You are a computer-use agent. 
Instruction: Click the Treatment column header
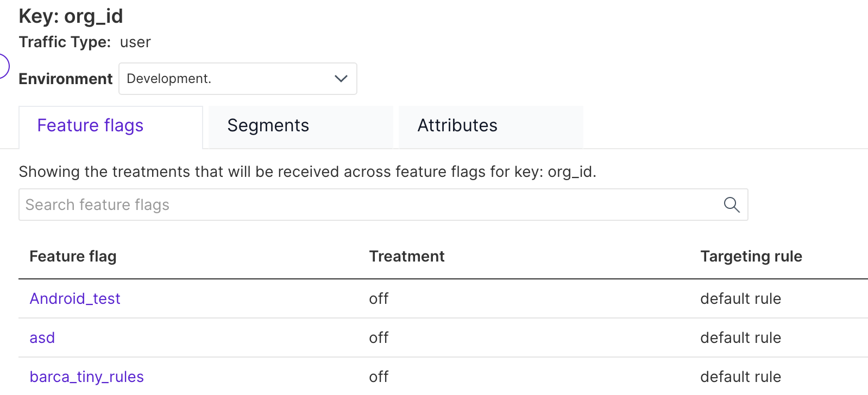click(407, 256)
